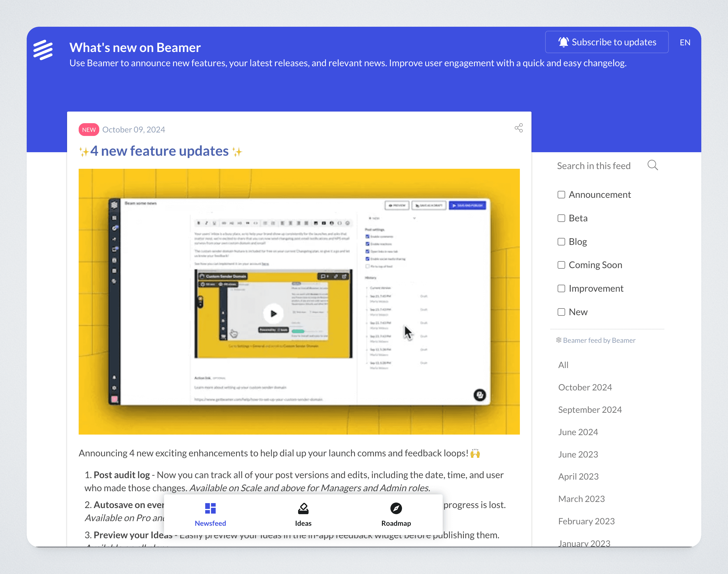Select September 2024 archive

590,409
